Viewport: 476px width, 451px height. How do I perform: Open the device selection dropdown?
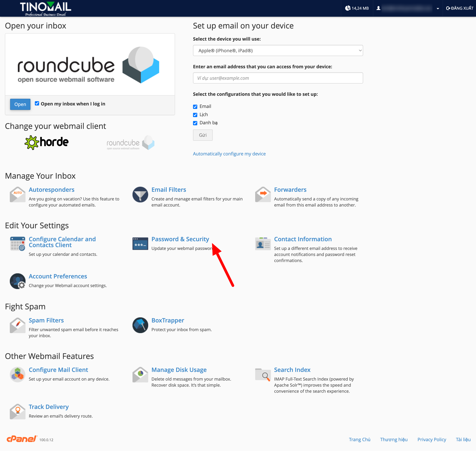[278, 50]
